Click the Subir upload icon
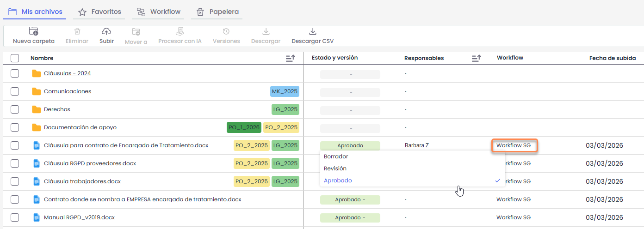Screen dimensions: 644x229 [106, 31]
